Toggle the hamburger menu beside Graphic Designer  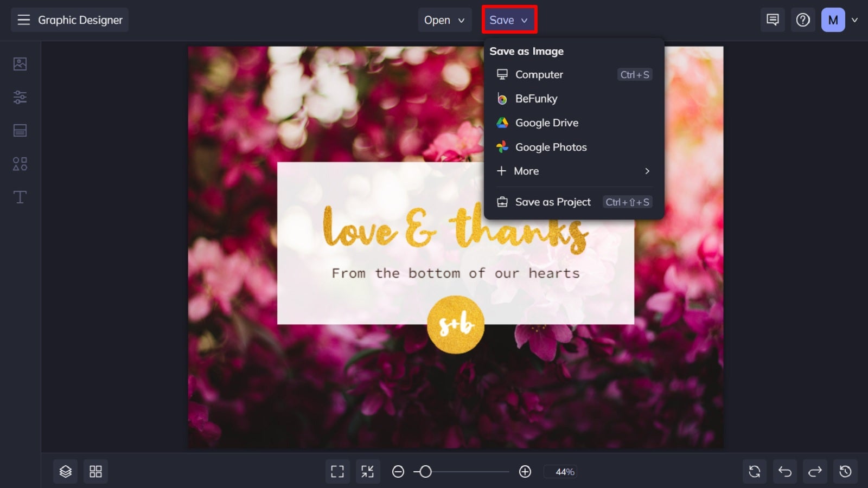tap(24, 20)
